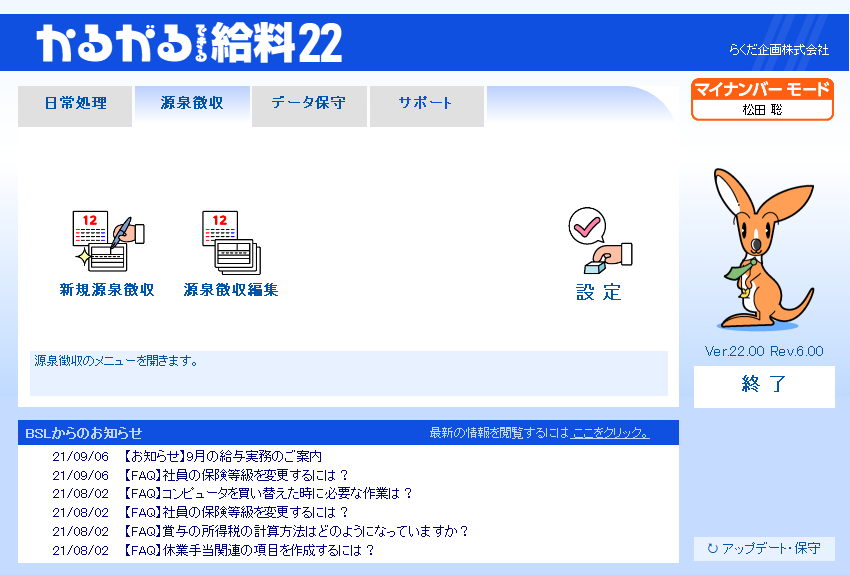Click the 設定 label text
The height and width of the screenshot is (575, 850).
coord(598,292)
